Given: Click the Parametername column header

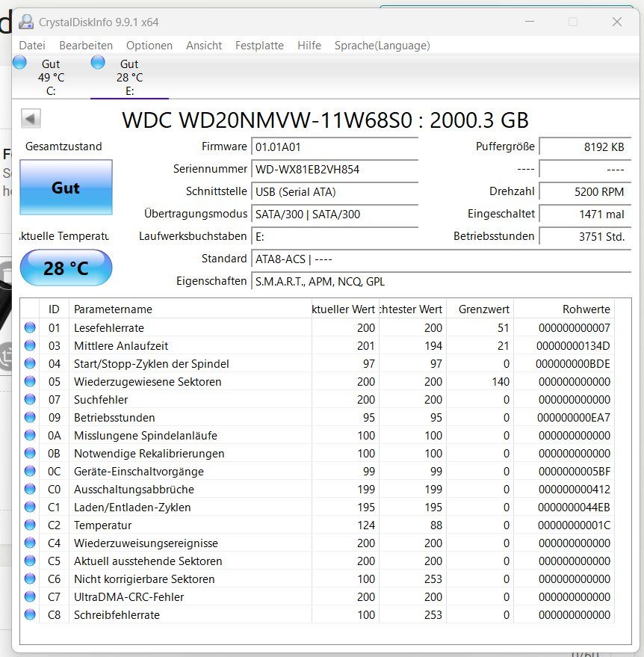Looking at the screenshot, I should pyautogui.click(x=190, y=309).
